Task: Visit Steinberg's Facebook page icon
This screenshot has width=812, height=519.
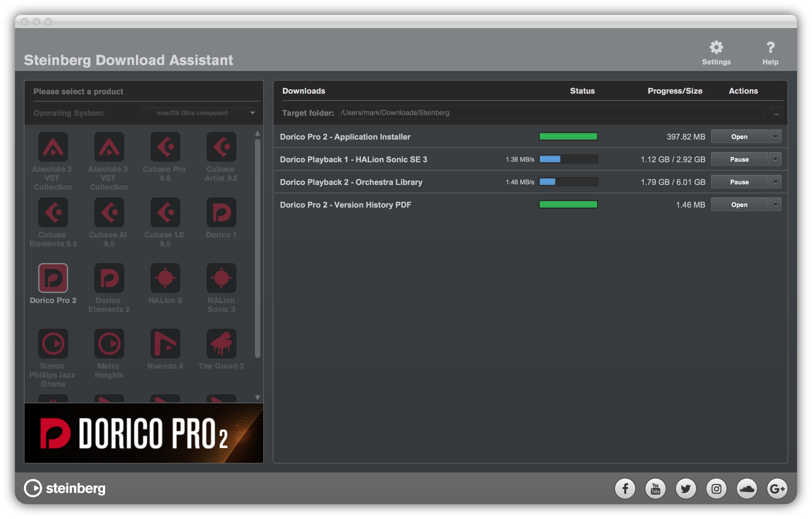Action: tap(625, 488)
